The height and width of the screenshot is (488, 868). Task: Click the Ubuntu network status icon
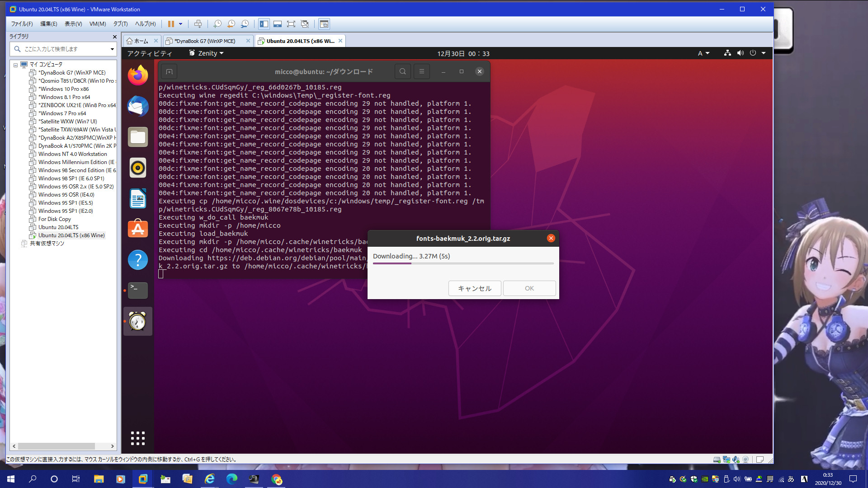click(727, 53)
